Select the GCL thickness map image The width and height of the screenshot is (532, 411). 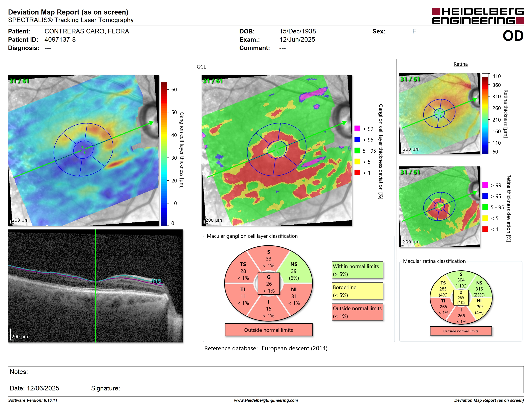pos(83,150)
